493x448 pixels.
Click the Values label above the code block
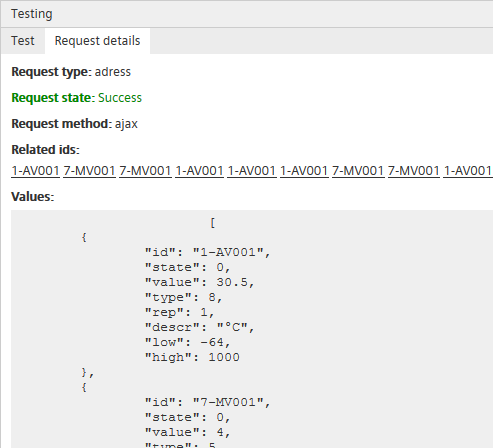(x=33, y=197)
